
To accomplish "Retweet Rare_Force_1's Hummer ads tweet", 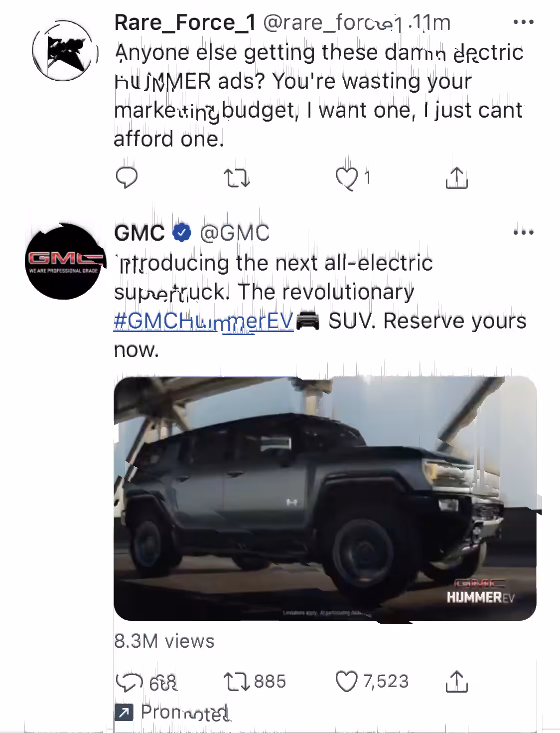I will tap(237, 178).
